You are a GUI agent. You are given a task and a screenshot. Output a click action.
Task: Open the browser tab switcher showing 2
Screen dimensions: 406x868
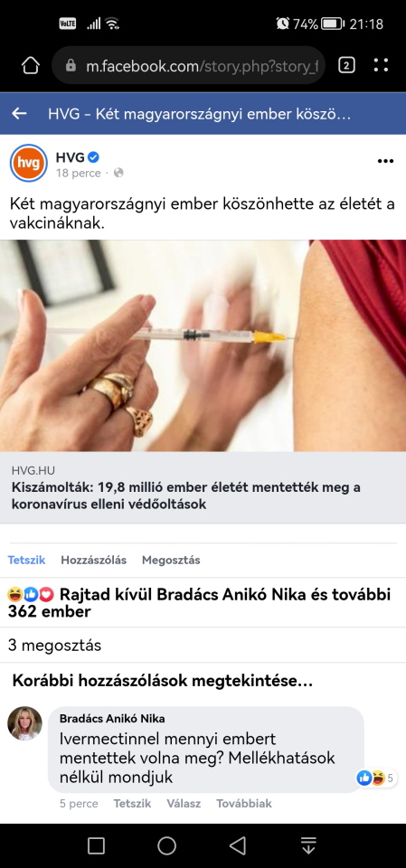[346, 66]
